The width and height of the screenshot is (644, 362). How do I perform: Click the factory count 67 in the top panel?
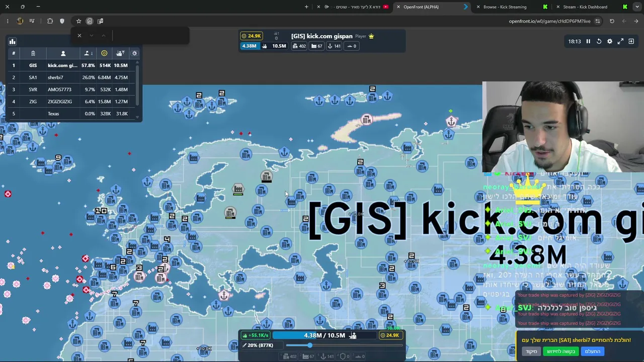pyautogui.click(x=317, y=46)
